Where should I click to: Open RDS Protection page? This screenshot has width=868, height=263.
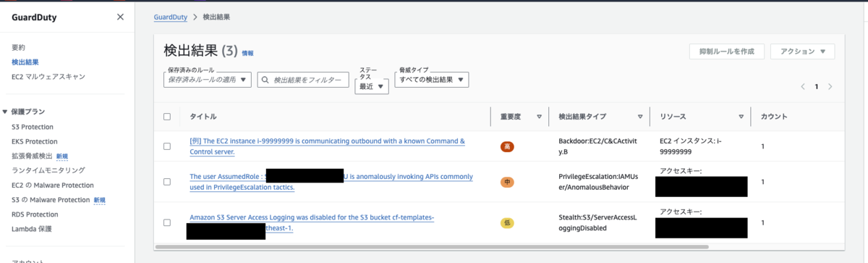pyautogui.click(x=35, y=214)
